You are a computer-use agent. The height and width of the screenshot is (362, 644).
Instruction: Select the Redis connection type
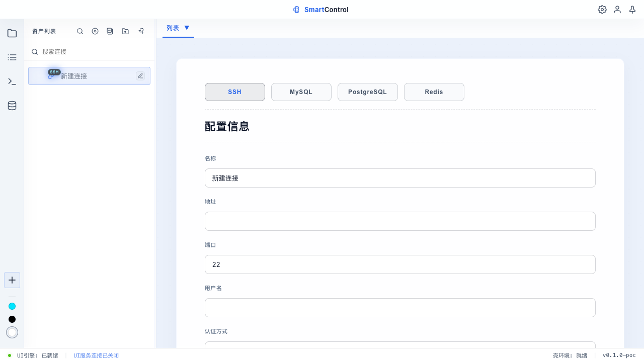click(x=434, y=92)
